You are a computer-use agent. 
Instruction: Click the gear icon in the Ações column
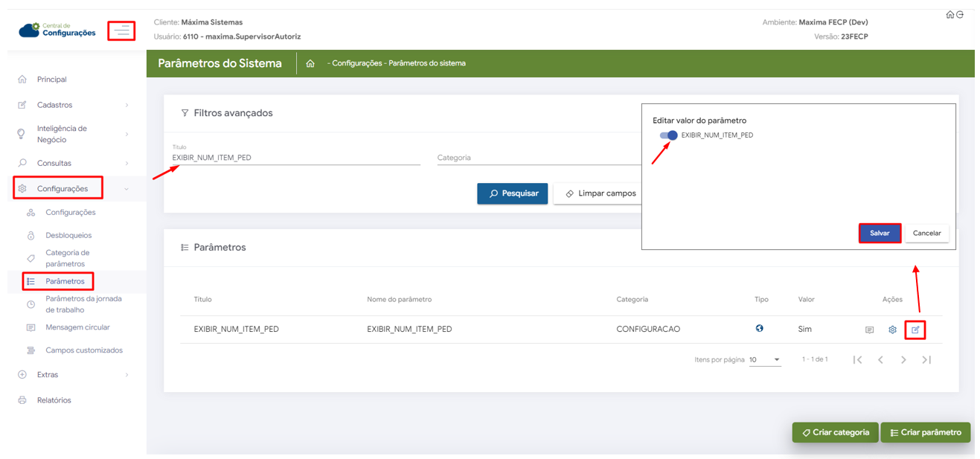[x=892, y=330]
